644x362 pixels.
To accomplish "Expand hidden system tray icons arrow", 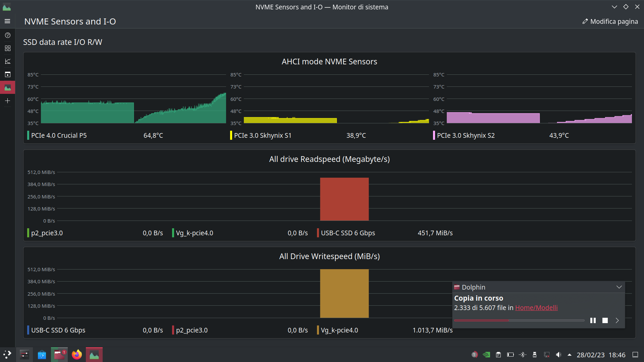I will click(x=569, y=355).
